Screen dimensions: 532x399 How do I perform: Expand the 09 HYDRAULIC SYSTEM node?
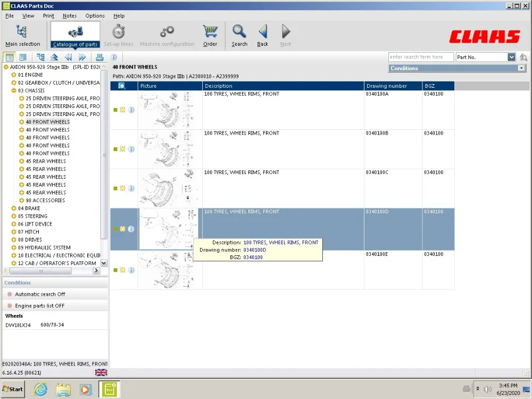tap(14, 248)
